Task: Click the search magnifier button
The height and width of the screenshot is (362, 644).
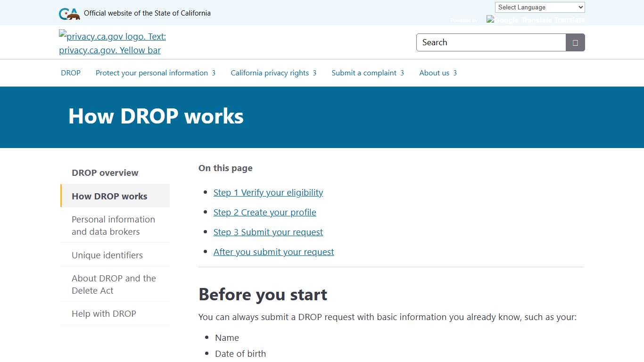Action: click(575, 42)
